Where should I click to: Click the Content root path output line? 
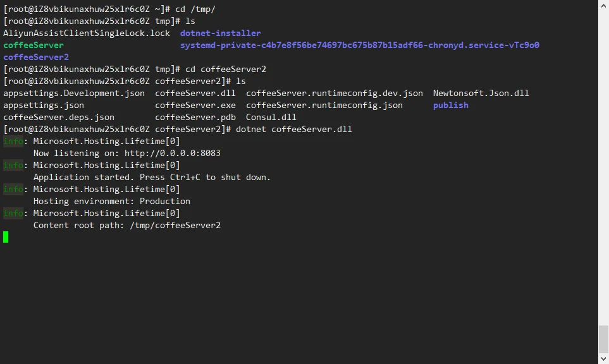pos(126,226)
